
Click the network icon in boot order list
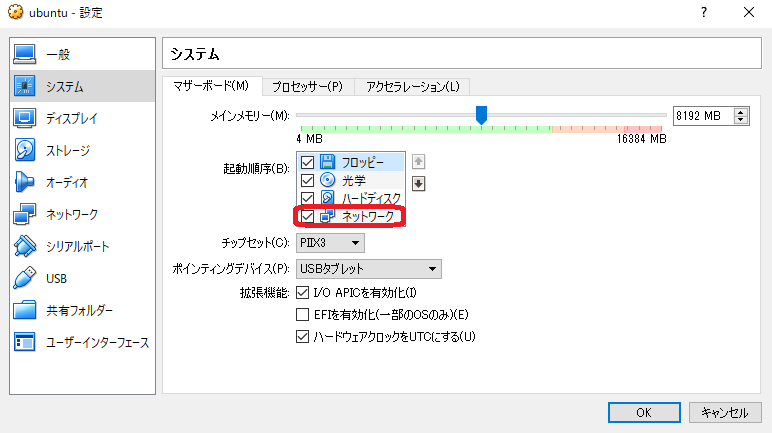tap(327, 216)
